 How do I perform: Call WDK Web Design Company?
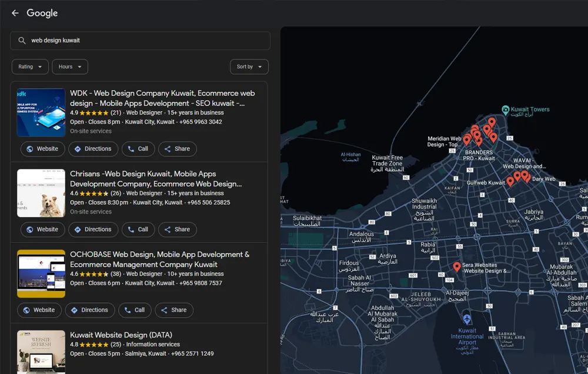point(138,149)
